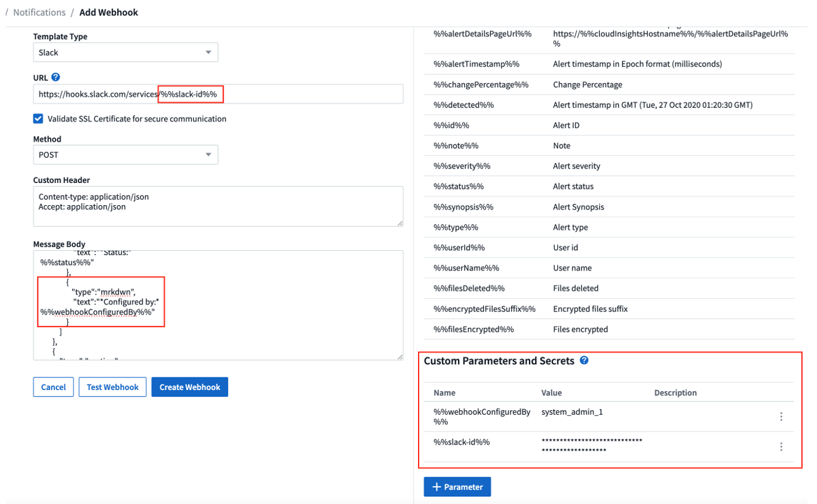Click the plus Parameter button
Screen dimensions: 817x504
coord(457,487)
